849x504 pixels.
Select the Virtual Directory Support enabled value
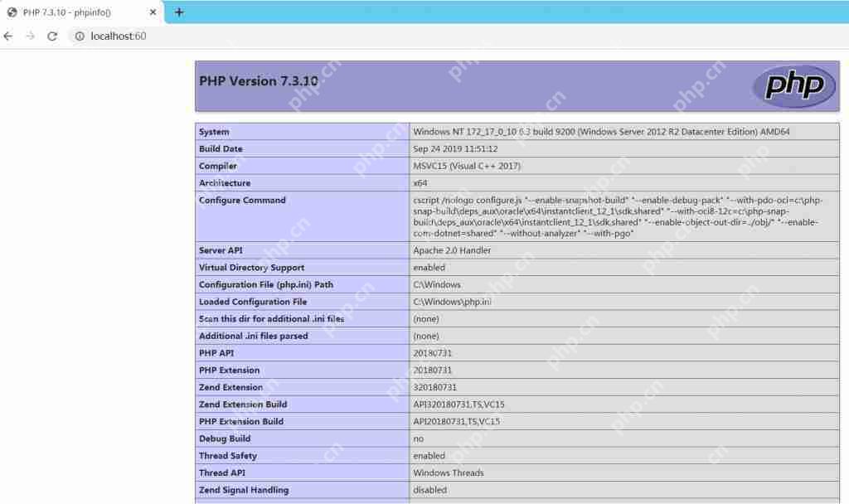427,267
